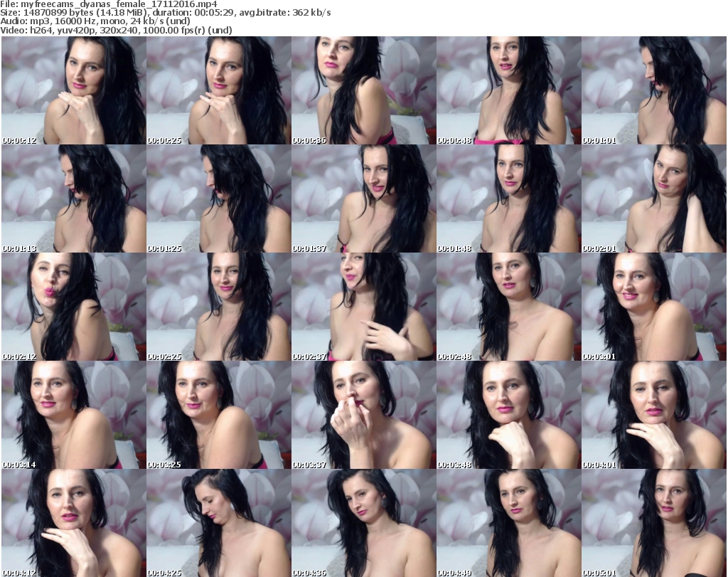
Task: Click the 00:00:25 timestamp label
Action: tap(165, 140)
